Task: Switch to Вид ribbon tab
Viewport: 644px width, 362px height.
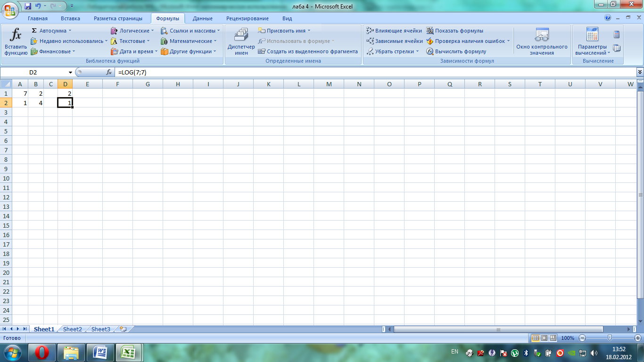Action: (287, 18)
